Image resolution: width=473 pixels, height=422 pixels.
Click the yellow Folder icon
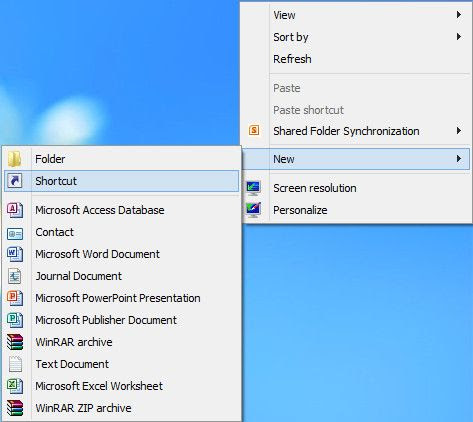click(15, 159)
